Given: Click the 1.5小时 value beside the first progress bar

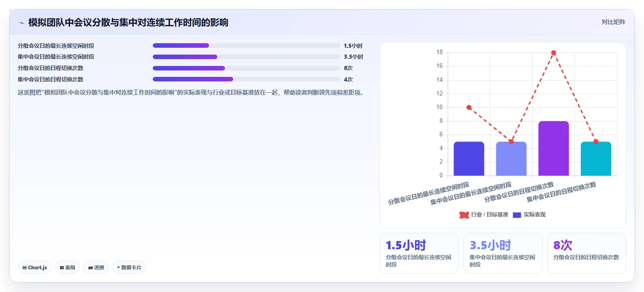Looking at the screenshot, I should pyautogui.click(x=353, y=45).
